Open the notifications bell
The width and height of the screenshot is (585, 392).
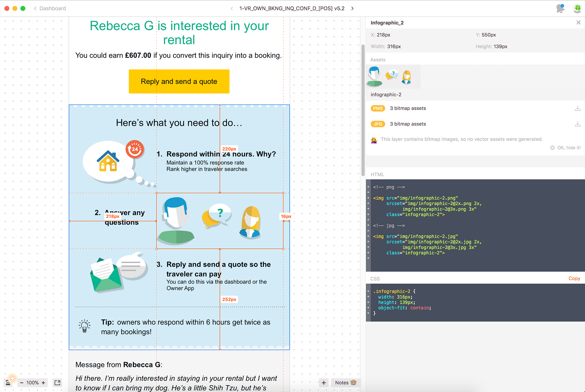[x=560, y=9]
